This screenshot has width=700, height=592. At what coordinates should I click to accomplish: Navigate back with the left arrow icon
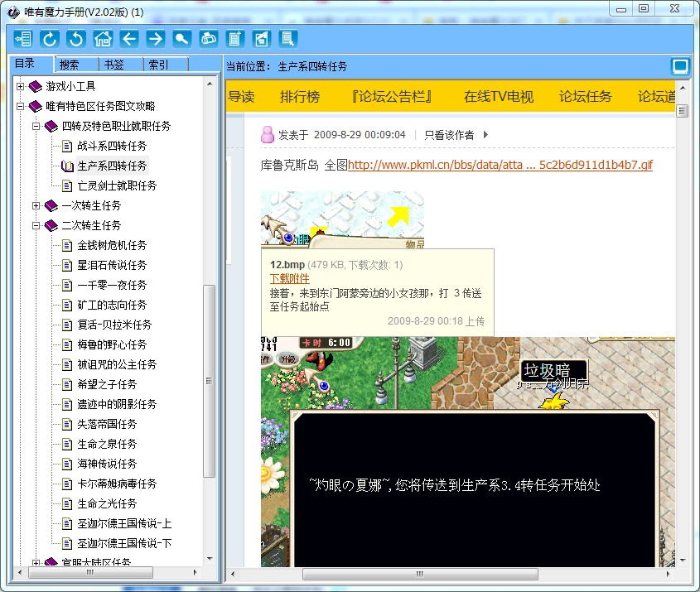[x=128, y=38]
